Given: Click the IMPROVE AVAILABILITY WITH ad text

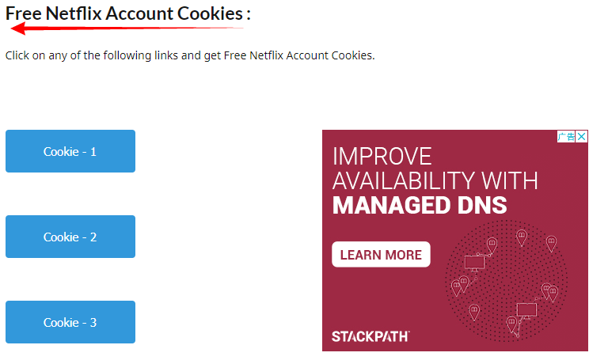Looking at the screenshot, I should (x=435, y=168).
